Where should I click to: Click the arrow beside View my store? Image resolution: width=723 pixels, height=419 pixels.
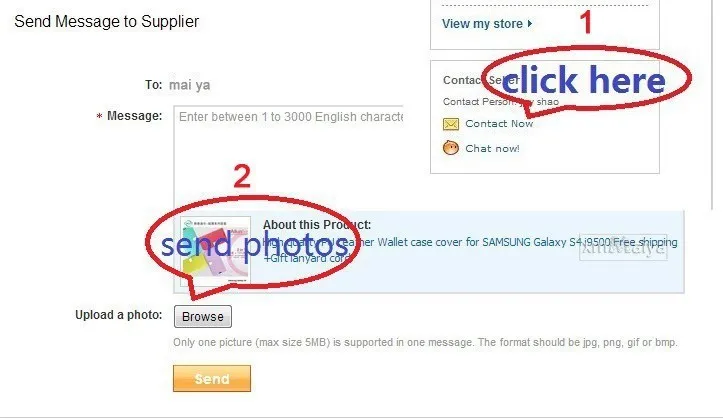click(x=530, y=24)
